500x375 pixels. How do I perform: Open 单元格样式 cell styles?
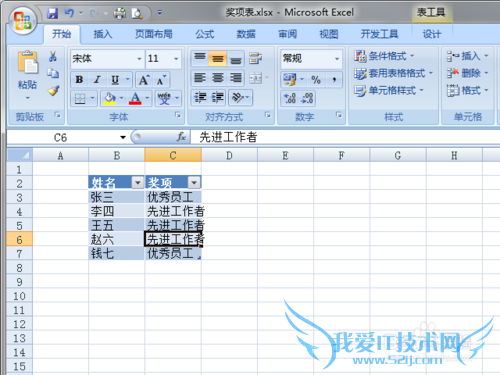click(x=389, y=91)
